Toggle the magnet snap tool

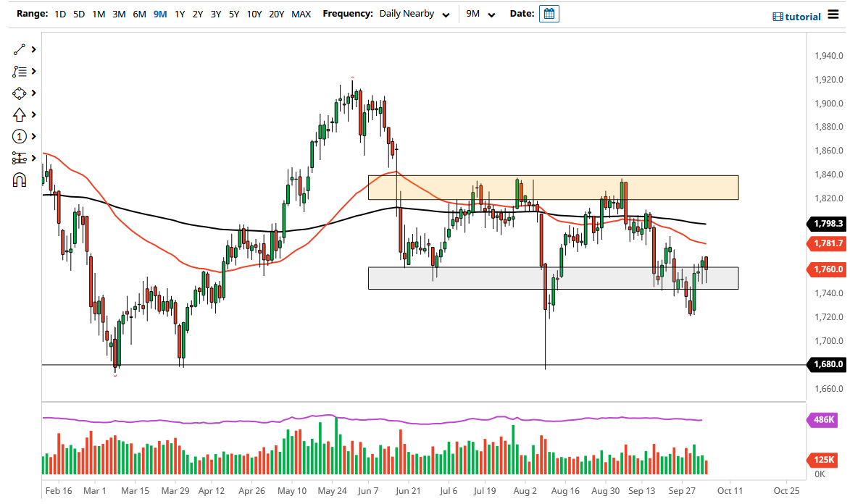pyautogui.click(x=19, y=180)
